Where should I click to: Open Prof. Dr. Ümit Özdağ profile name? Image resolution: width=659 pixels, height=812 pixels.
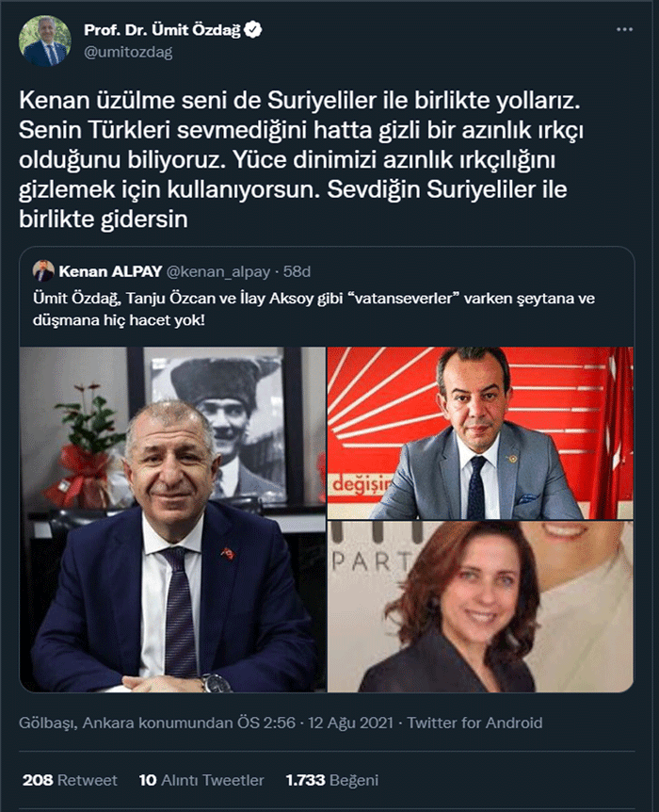click(162, 30)
